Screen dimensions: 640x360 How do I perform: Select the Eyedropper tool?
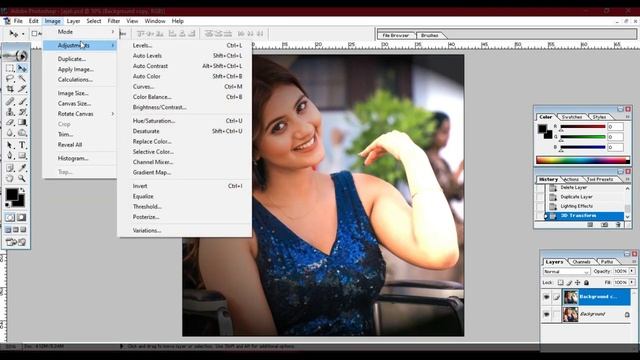coord(22,168)
